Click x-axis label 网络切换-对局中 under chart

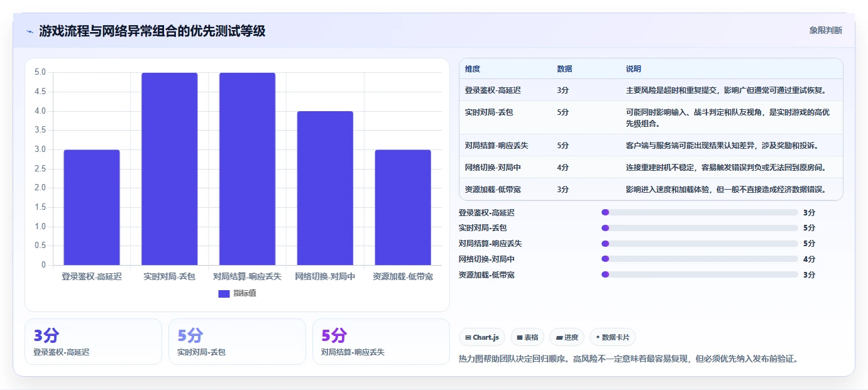coord(325,276)
